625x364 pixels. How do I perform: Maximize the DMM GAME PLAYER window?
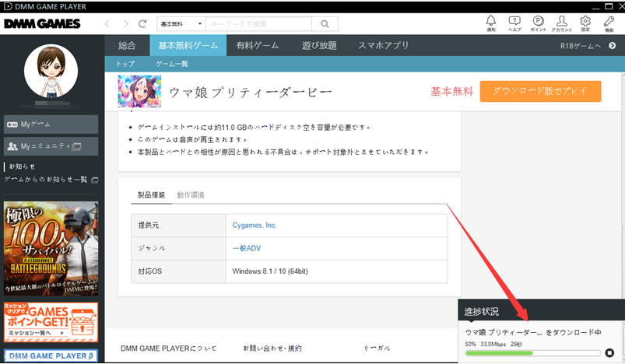click(609, 6)
